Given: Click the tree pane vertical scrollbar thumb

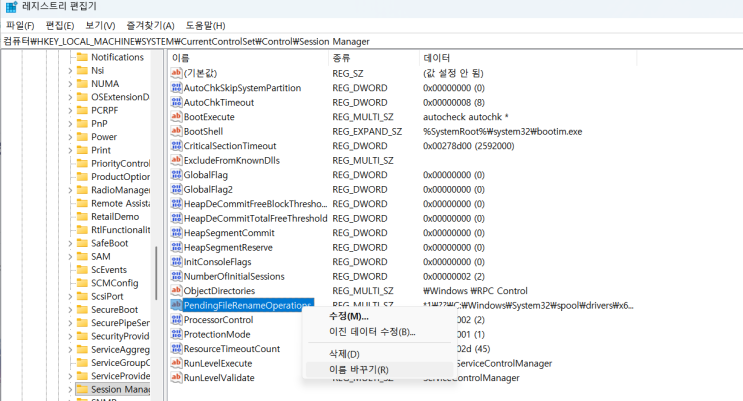Looking at the screenshot, I should 156,273.
